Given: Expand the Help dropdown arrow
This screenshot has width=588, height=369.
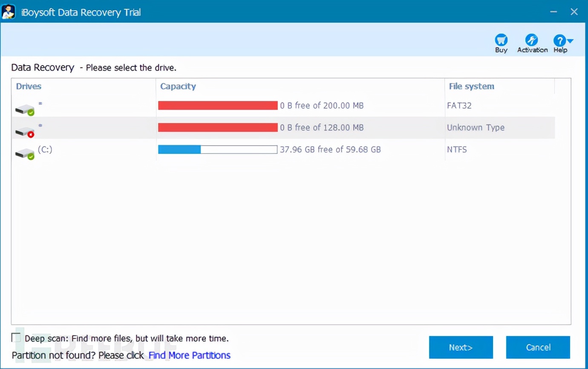Looking at the screenshot, I should pyautogui.click(x=570, y=41).
